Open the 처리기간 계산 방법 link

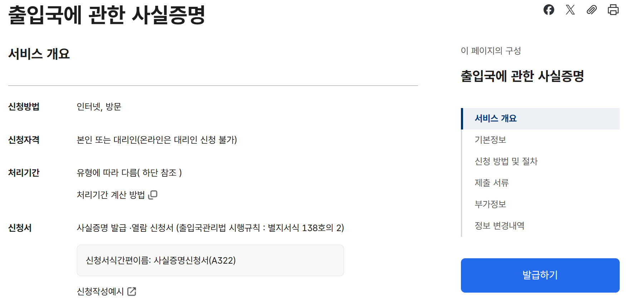[x=111, y=195]
